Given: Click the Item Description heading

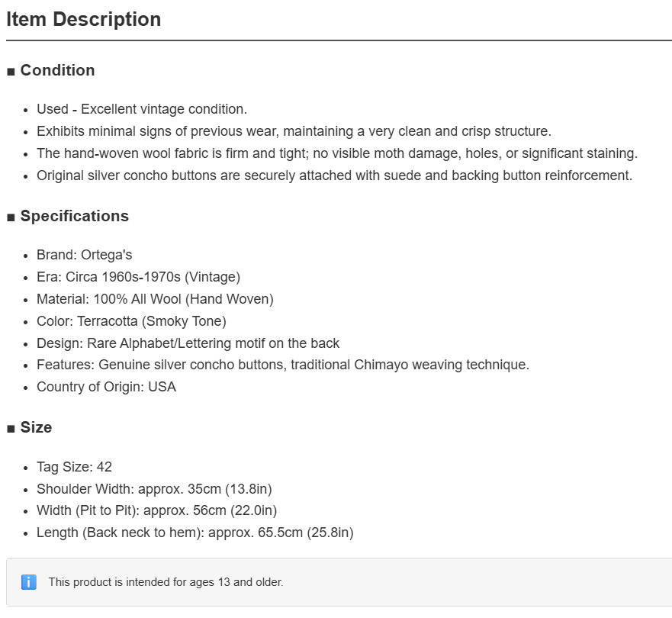Looking at the screenshot, I should (x=84, y=19).
